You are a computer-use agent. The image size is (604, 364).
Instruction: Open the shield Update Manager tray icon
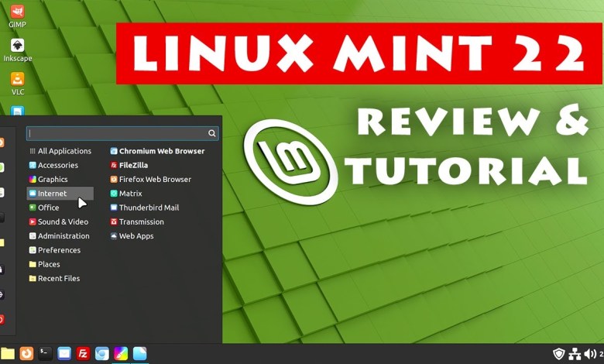point(559,354)
